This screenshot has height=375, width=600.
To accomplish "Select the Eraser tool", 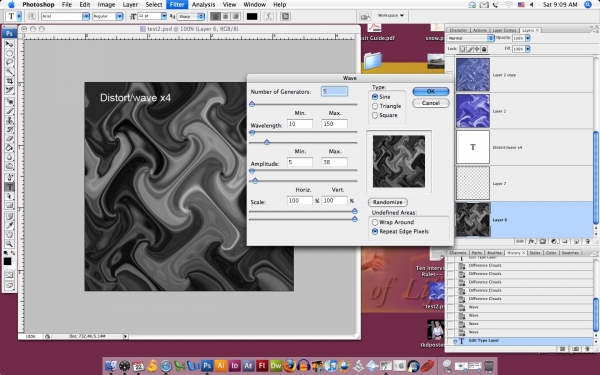I will [x=9, y=139].
